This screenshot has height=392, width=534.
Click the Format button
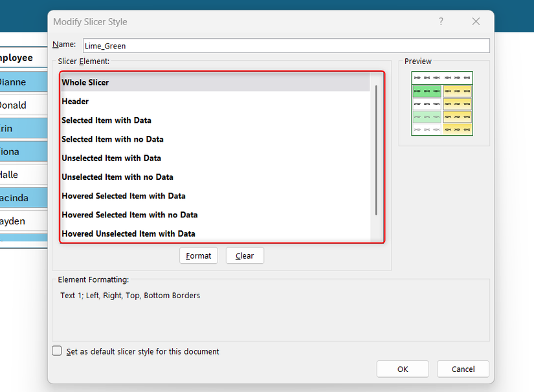(x=198, y=256)
